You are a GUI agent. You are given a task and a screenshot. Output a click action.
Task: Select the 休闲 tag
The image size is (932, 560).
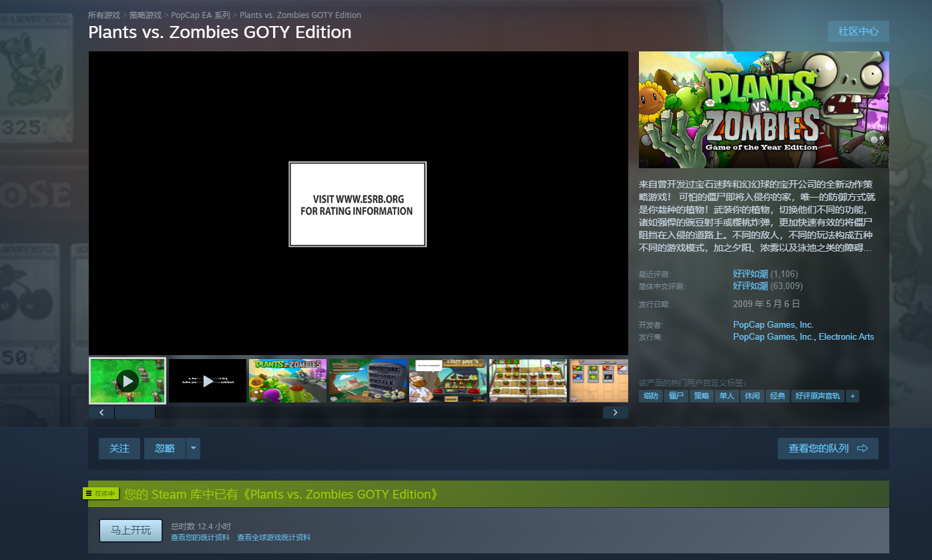coord(752,396)
